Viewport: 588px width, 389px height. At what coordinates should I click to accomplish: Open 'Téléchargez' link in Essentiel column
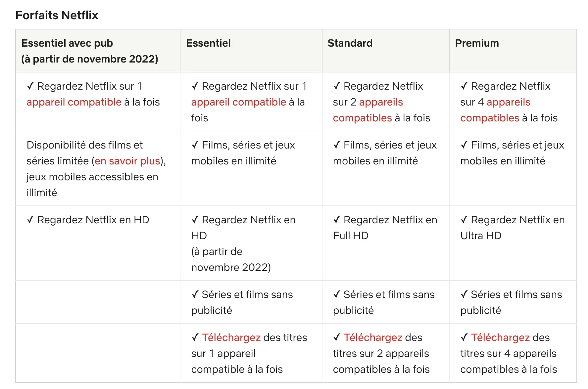[x=231, y=338]
